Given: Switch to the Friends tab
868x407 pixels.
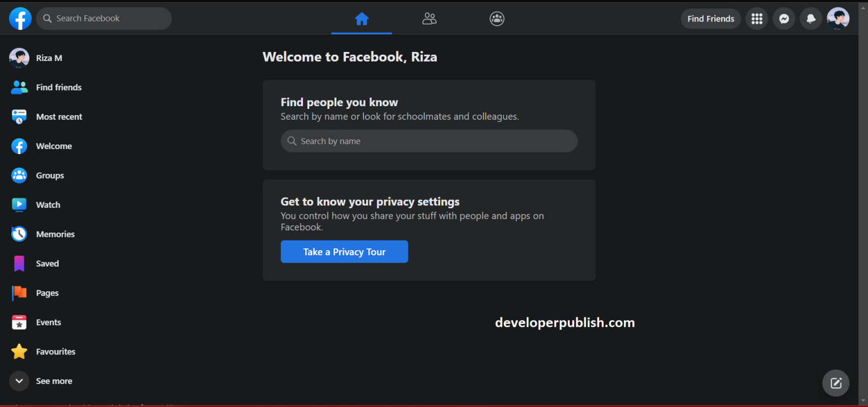Looking at the screenshot, I should 429,19.
